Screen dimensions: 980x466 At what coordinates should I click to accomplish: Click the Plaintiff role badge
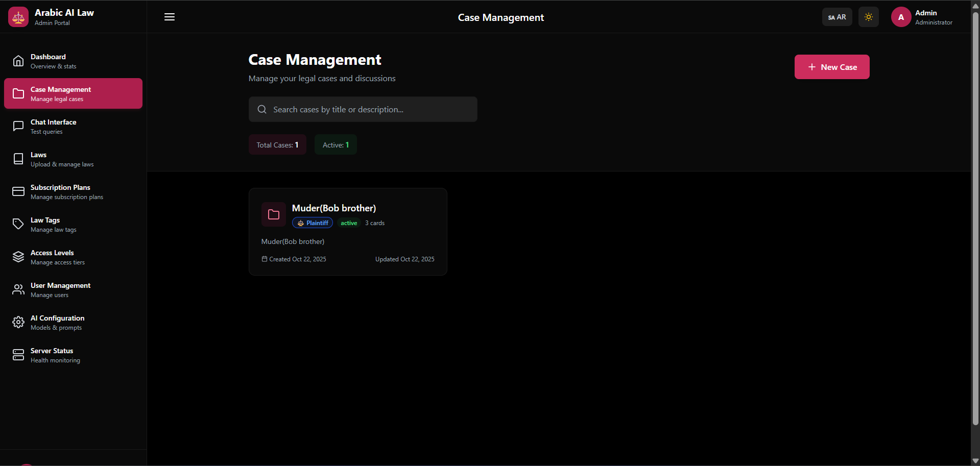313,223
